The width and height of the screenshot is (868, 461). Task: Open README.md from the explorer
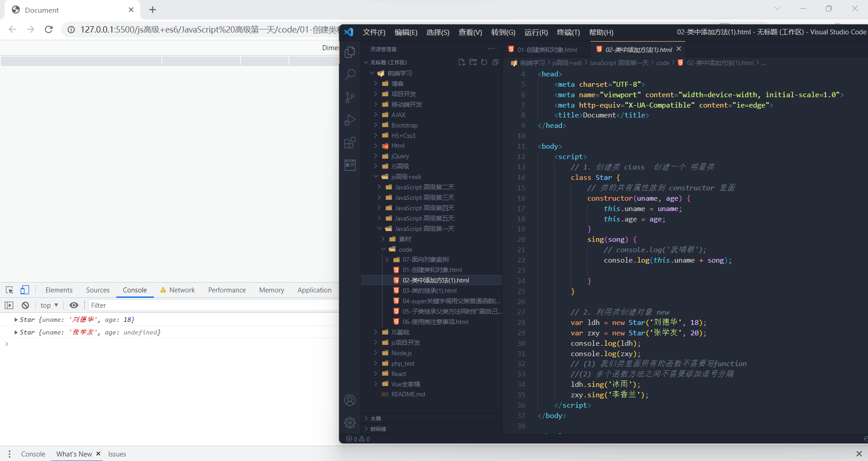408,395
